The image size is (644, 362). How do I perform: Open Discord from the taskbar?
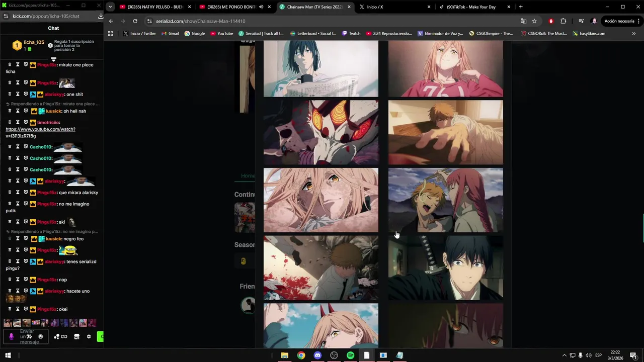(x=317, y=355)
